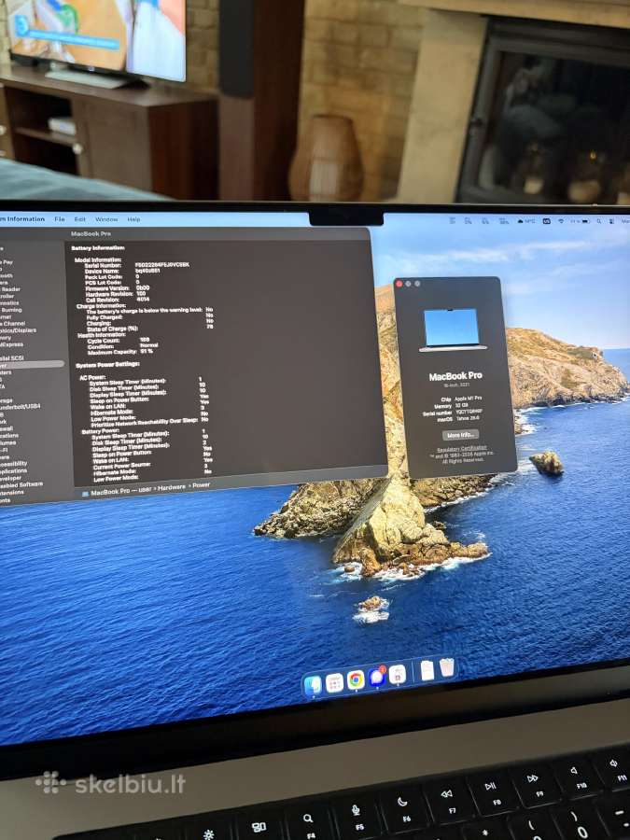Select Extensions in the sidebar
Screen dimensions: 630x840
(x=12, y=492)
